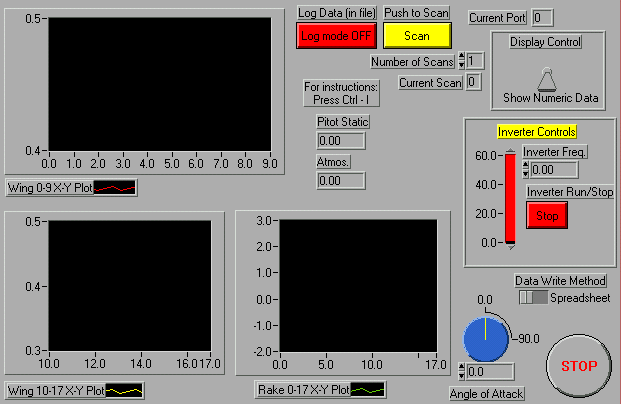Click the Angle of Attack numeric field
Screen dimensions: 621x404
(x=490, y=371)
